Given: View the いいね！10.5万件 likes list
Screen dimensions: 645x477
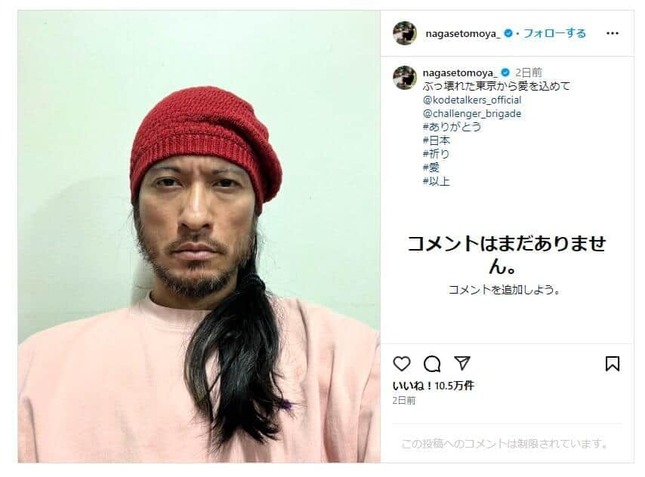Looking at the screenshot, I should click(433, 386).
